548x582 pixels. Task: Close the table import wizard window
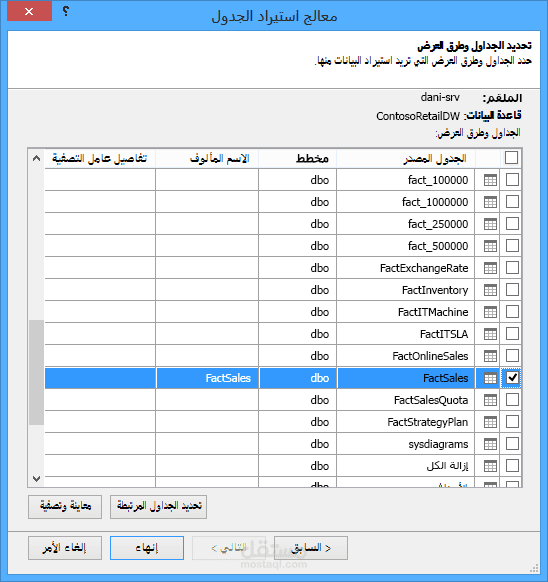29,11
